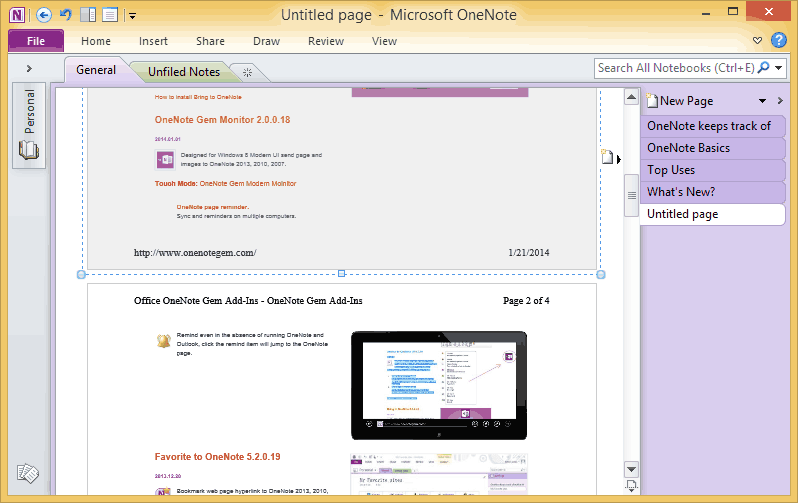Open Unfiled Notes icon at sidebar bottom

(27, 473)
